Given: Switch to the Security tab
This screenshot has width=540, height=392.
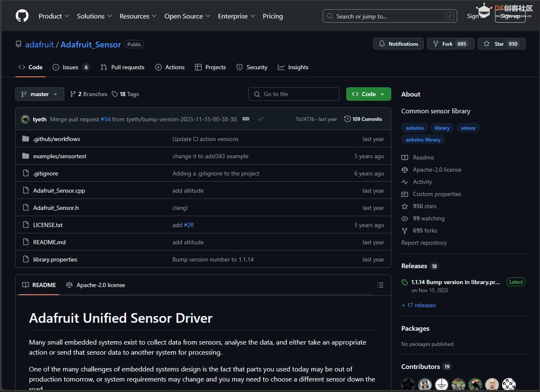Looking at the screenshot, I should click(252, 67).
